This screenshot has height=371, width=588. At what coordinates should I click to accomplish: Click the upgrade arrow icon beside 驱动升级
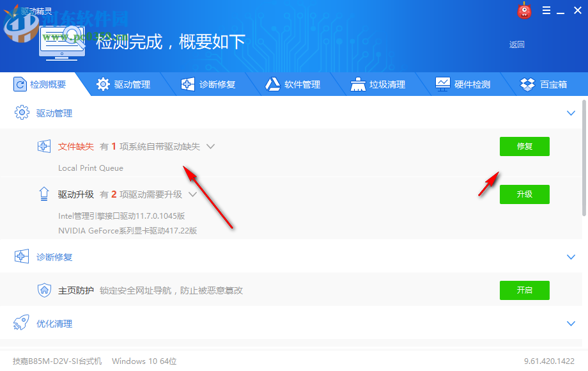pos(43,194)
